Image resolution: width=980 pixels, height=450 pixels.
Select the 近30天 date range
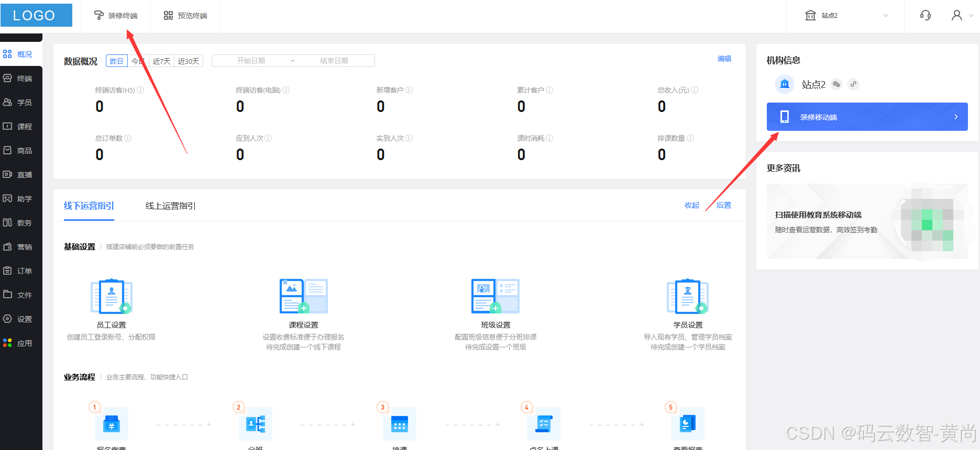[189, 61]
